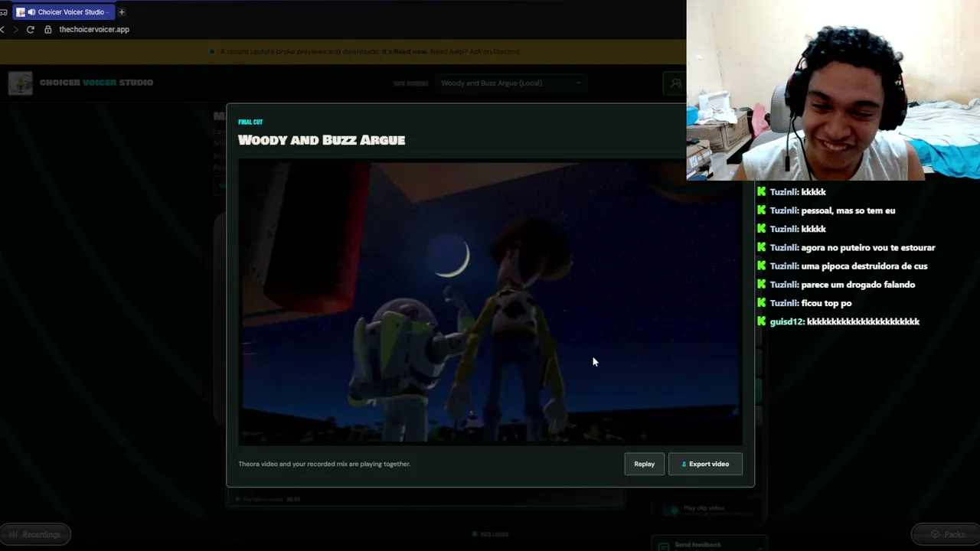Open a new browser tab

point(122,12)
